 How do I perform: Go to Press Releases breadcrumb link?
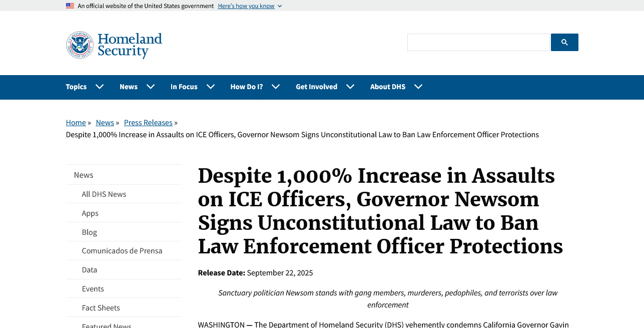click(x=148, y=123)
